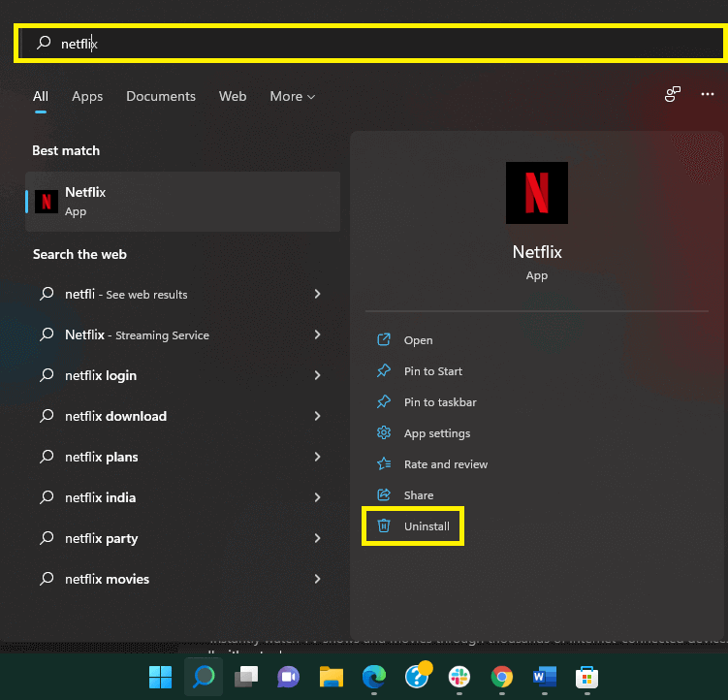The width and height of the screenshot is (728, 700).
Task: Launch Google Chrome from the taskbar
Action: click(x=501, y=676)
